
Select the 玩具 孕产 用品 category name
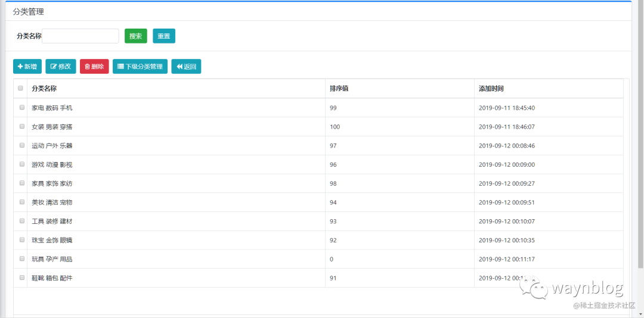tap(52, 259)
